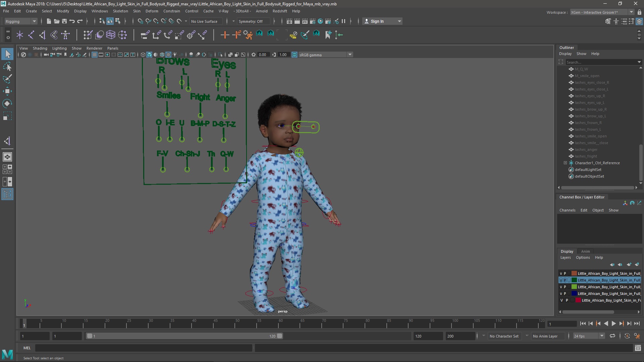The height and width of the screenshot is (362, 644).
Task: Click the New Scene icon
Action: click(x=49, y=21)
